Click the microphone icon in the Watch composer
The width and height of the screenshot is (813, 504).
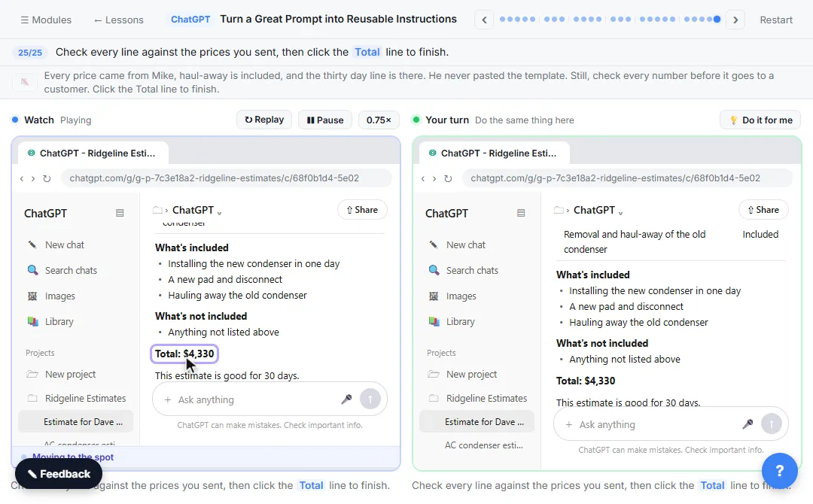(x=346, y=399)
